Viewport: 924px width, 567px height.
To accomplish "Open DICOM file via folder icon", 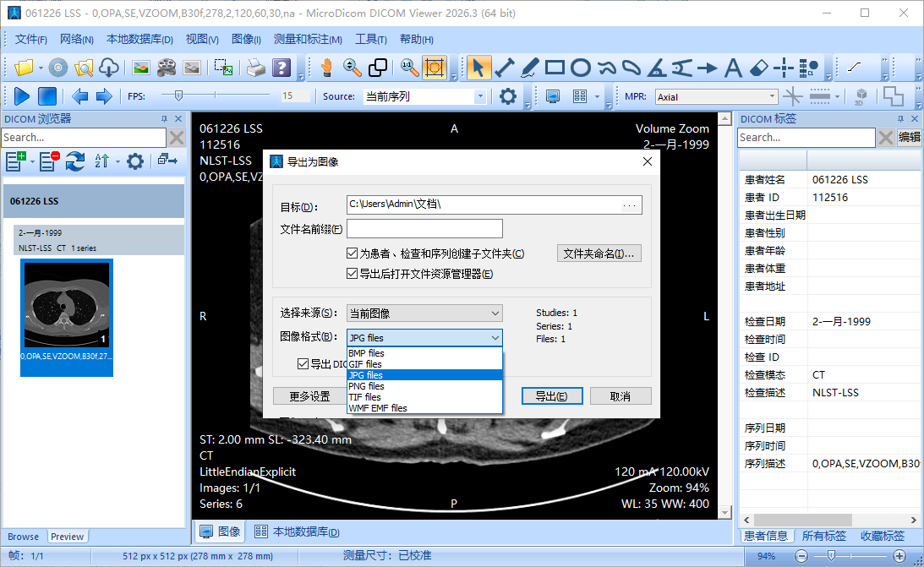I will [25, 68].
